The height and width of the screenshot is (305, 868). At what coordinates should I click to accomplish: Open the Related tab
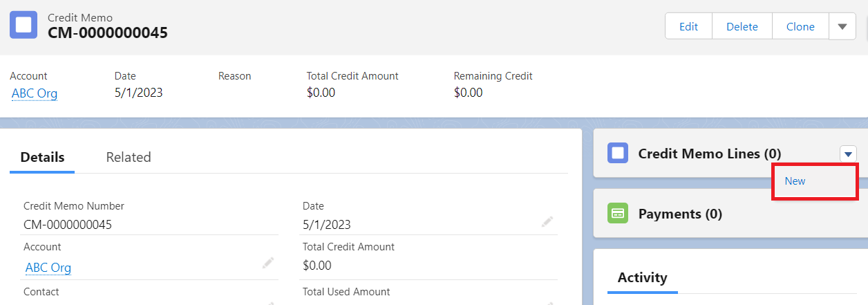129,157
